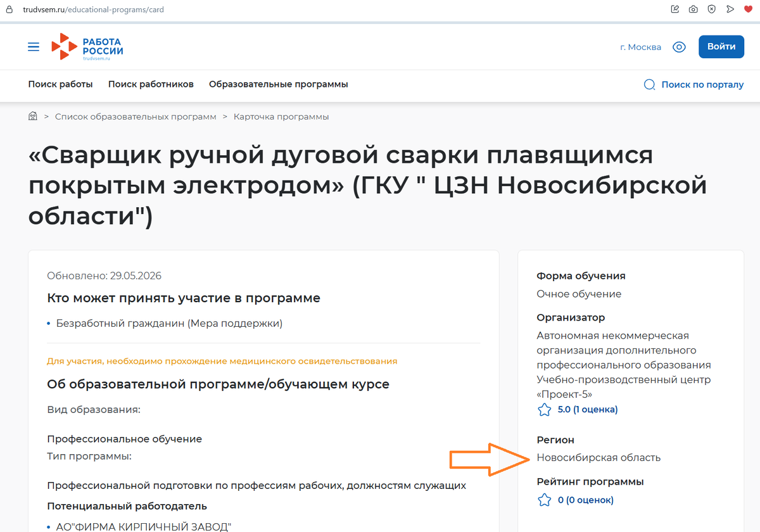Viewport: 760px width, 532px height.
Task: Click the browser snapshot camera icon
Action: pyautogui.click(x=693, y=9)
